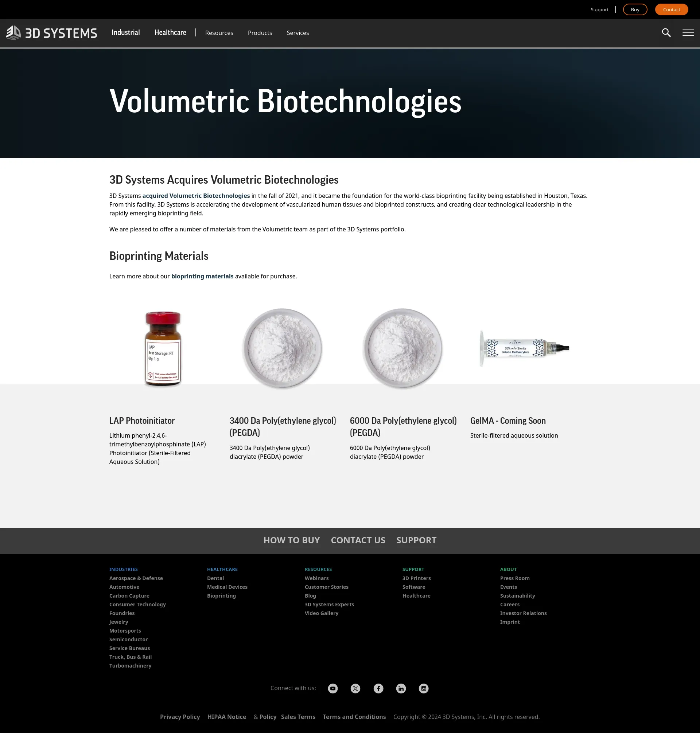Image resolution: width=700 pixels, height=751 pixels.
Task: Open Sales Terms link
Action: tap(298, 717)
